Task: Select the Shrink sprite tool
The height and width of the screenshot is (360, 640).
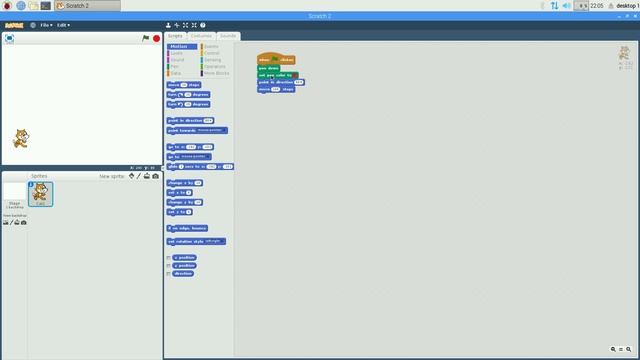Action: (194, 25)
